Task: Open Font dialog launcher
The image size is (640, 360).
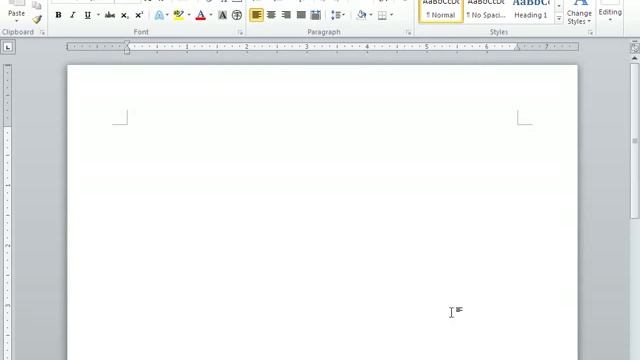Action: [240, 32]
